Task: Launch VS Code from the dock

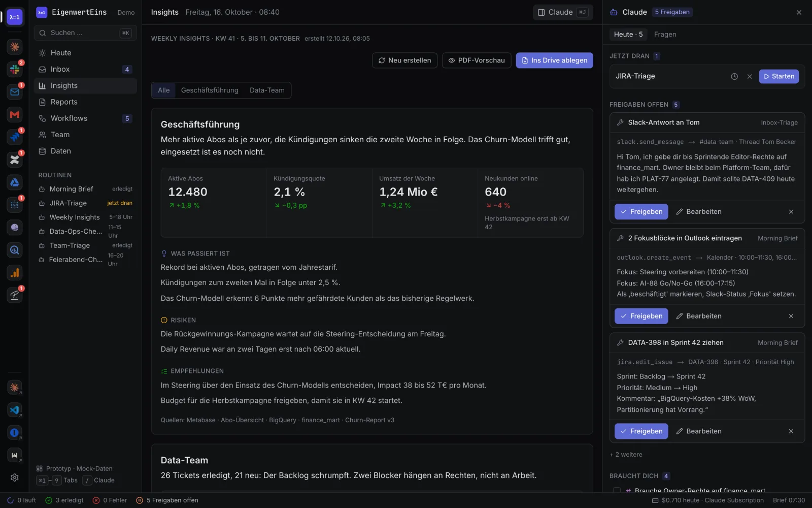Action: (x=14, y=410)
